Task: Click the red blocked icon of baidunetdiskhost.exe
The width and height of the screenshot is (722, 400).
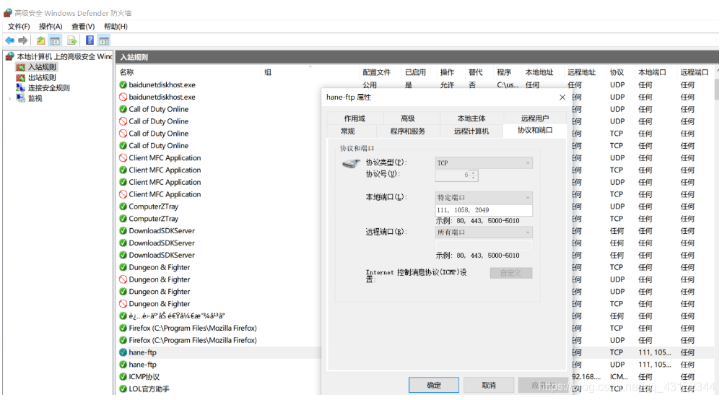Action: [123, 97]
